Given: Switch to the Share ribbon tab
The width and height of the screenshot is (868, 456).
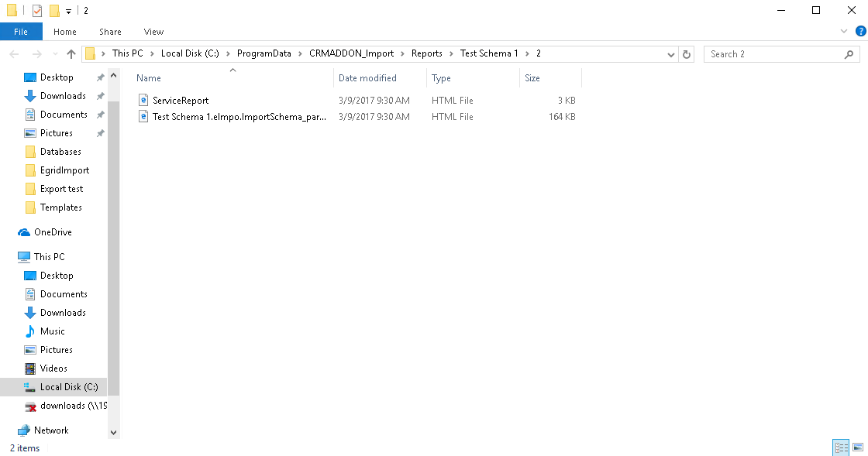Looking at the screenshot, I should coord(110,32).
